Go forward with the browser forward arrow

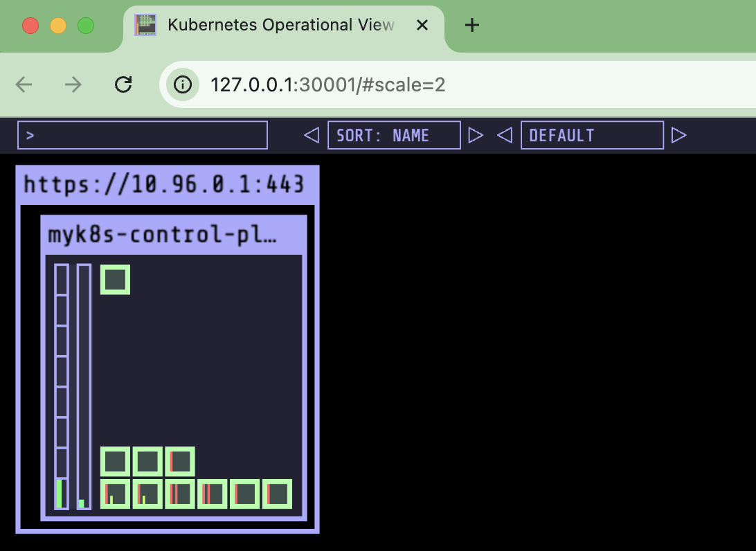[x=73, y=84]
